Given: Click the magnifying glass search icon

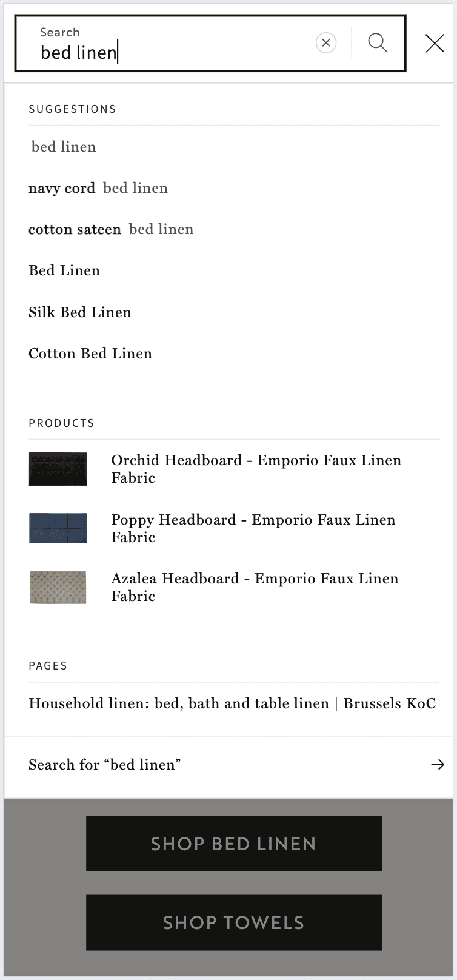Looking at the screenshot, I should (x=378, y=42).
